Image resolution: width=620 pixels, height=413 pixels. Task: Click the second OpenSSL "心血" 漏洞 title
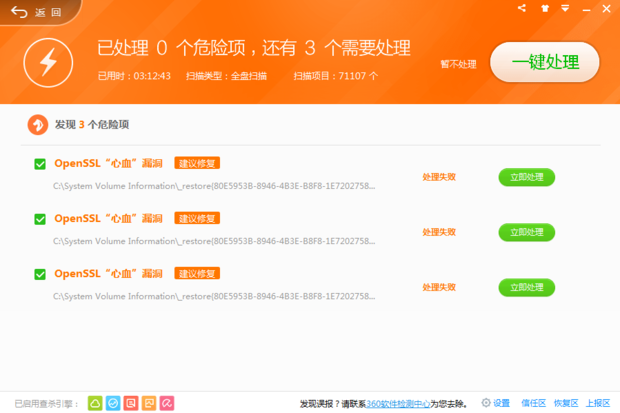point(108,218)
